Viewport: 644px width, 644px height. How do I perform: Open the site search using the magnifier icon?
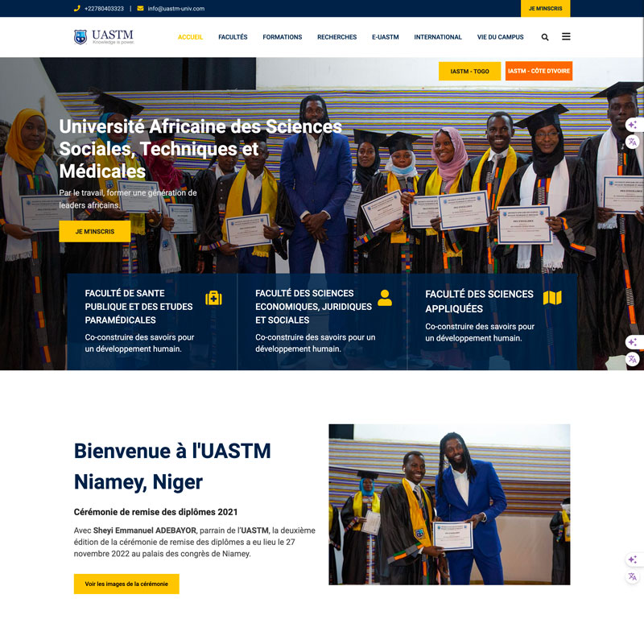coord(545,37)
